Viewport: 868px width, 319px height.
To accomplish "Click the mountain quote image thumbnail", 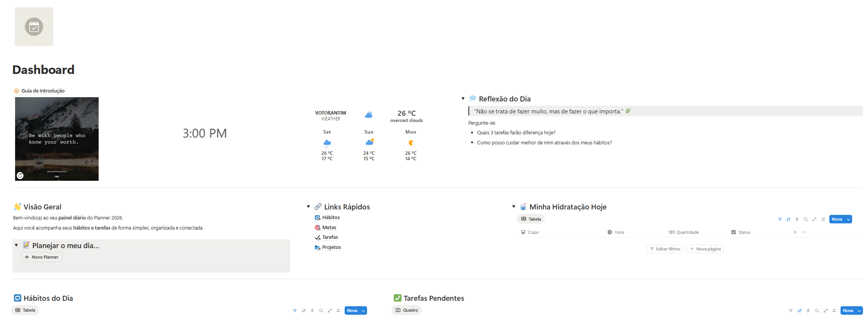I will [x=57, y=139].
